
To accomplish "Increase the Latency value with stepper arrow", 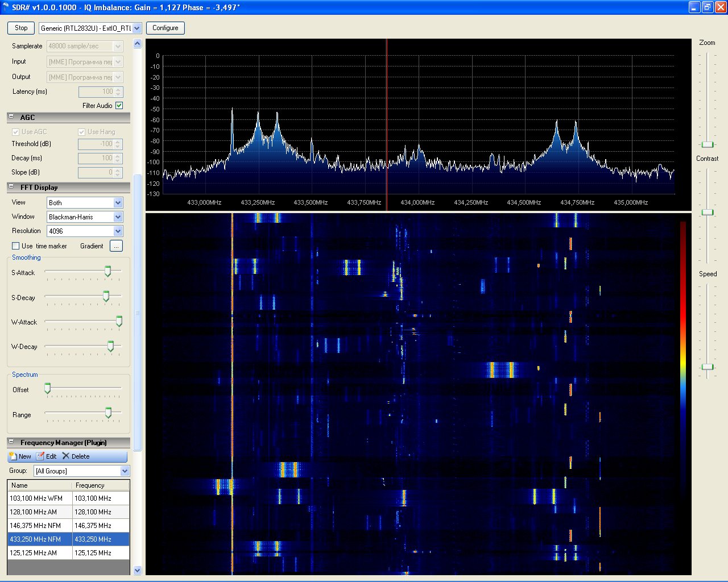I will pyautogui.click(x=118, y=89).
